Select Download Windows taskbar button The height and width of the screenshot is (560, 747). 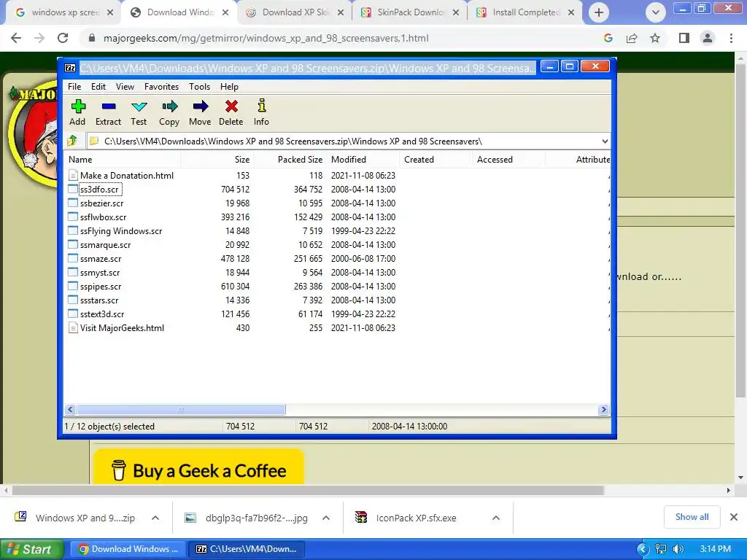[128, 549]
